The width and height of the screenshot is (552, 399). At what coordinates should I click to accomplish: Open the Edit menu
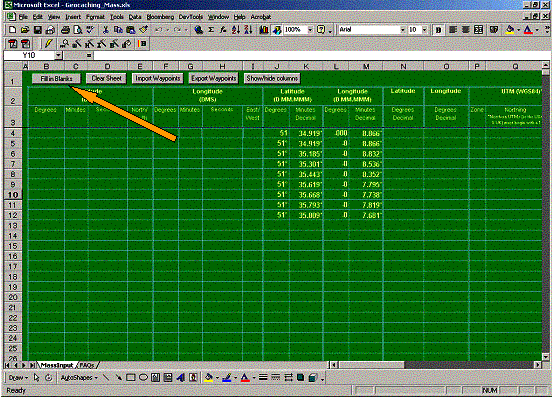click(x=38, y=17)
